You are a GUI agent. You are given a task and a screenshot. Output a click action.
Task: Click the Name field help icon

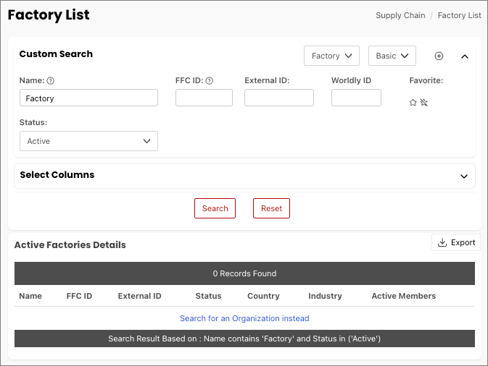[50, 81]
